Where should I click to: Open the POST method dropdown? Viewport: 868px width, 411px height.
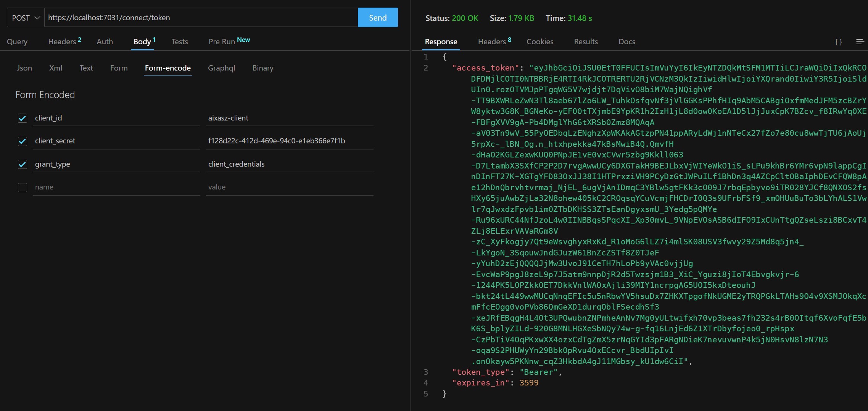26,18
